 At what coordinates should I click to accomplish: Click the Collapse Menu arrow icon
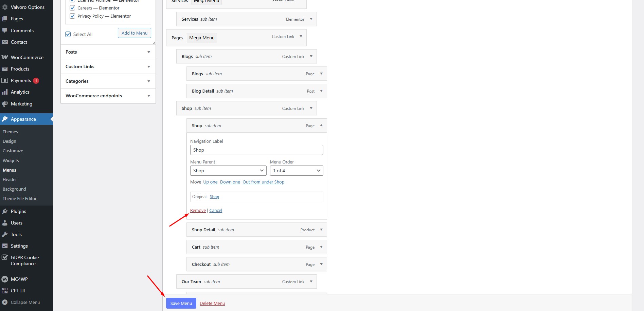click(5, 302)
